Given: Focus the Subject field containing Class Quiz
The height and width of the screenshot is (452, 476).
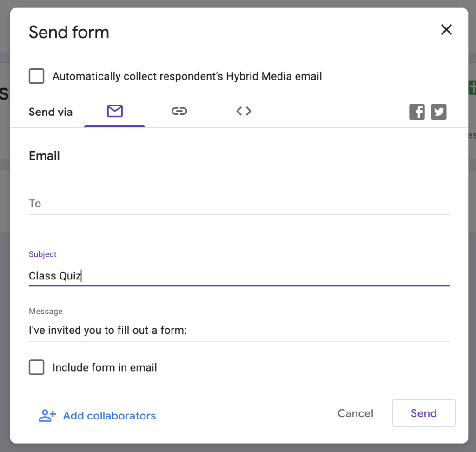Looking at the screenshot, I should (x=239, y=276).
